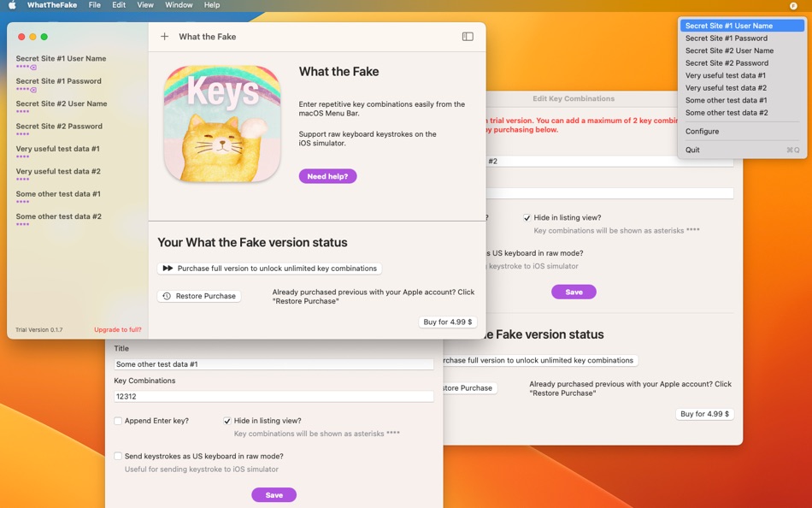Click Restore Purchase in front window
This screenshot has height=508, width=812.
coord(199,296)
